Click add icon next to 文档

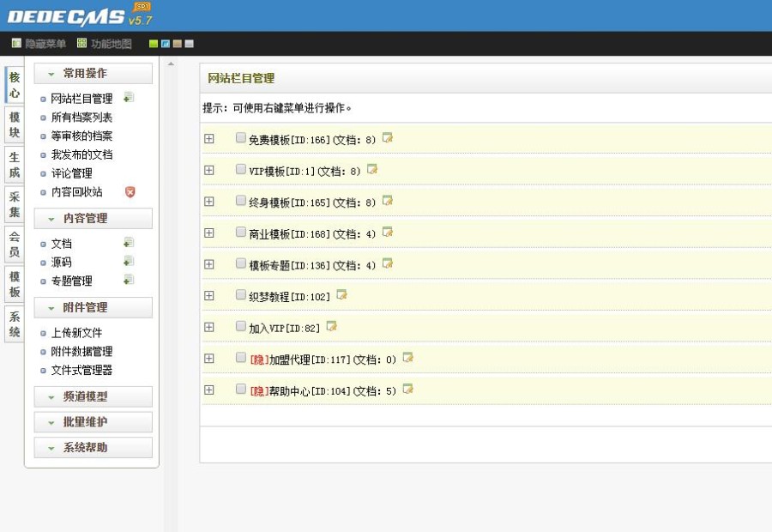coord(129,242)
